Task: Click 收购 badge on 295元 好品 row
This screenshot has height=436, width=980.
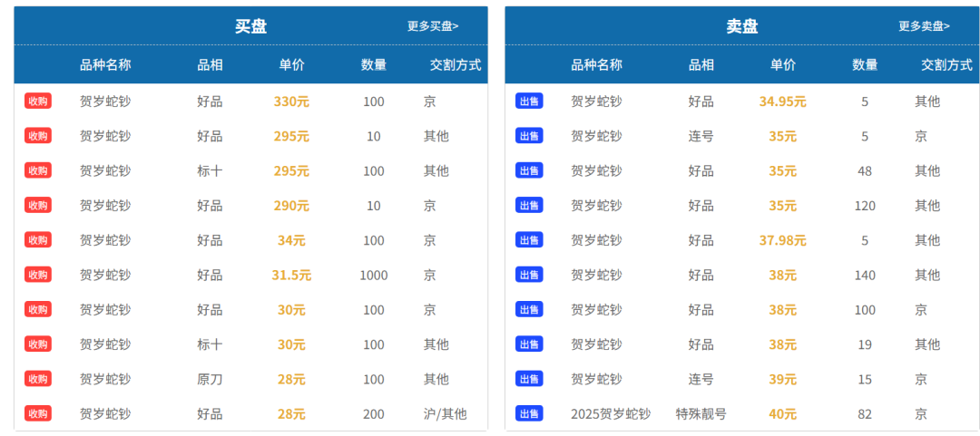Action: 38,136
